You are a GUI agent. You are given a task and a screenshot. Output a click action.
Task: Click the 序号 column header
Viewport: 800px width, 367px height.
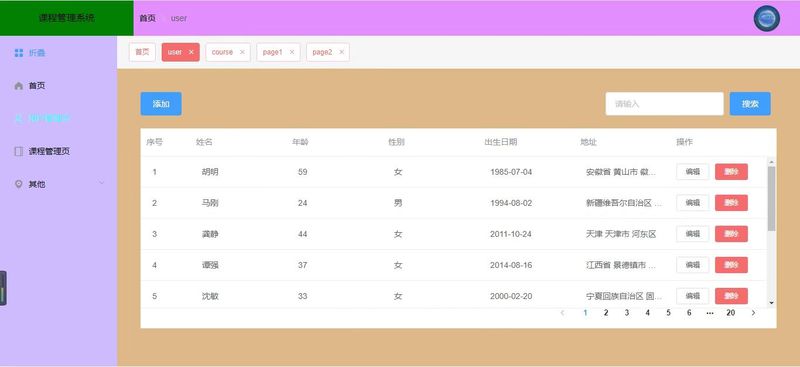pyautogui.click(x=155, y=142)
